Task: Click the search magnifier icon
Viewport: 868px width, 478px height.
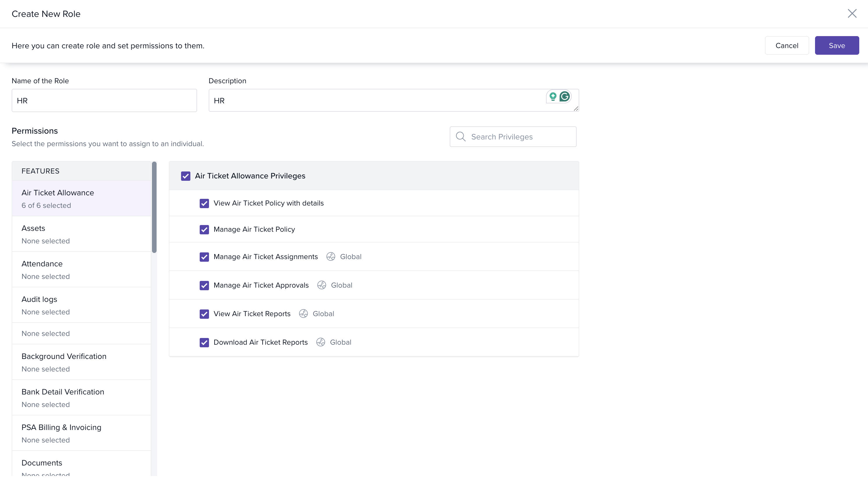Action: coord(460,137)
